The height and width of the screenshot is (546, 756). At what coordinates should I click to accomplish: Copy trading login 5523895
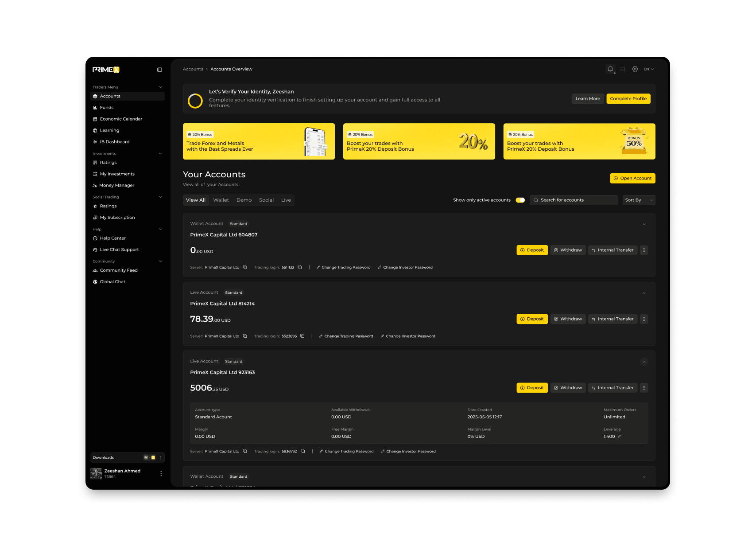(302, 336)
